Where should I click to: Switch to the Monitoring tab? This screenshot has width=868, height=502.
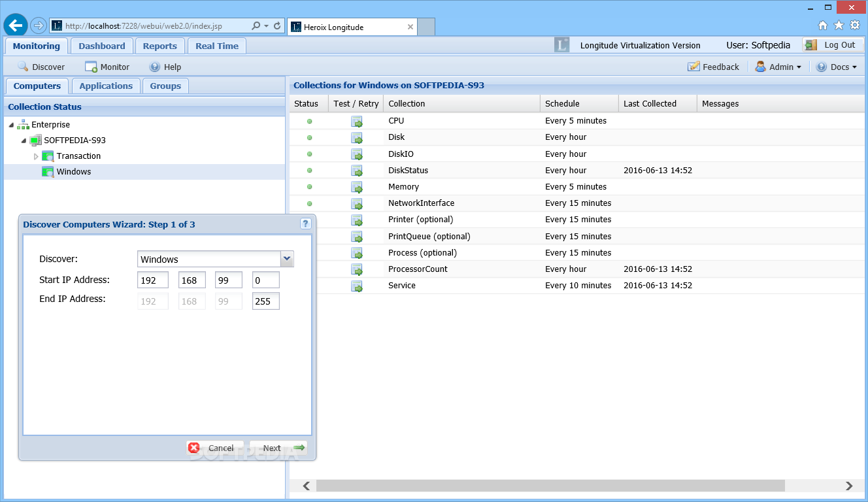(37, 46)
